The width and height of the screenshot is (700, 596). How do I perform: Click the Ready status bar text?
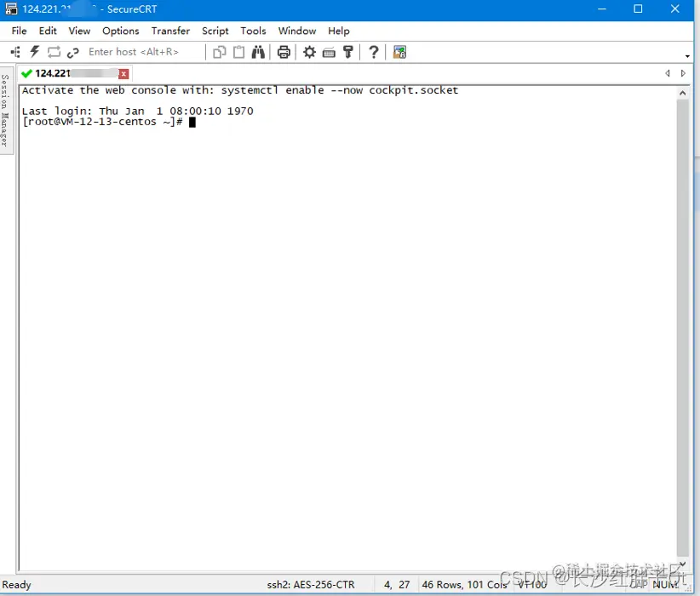tap(16, 584)
